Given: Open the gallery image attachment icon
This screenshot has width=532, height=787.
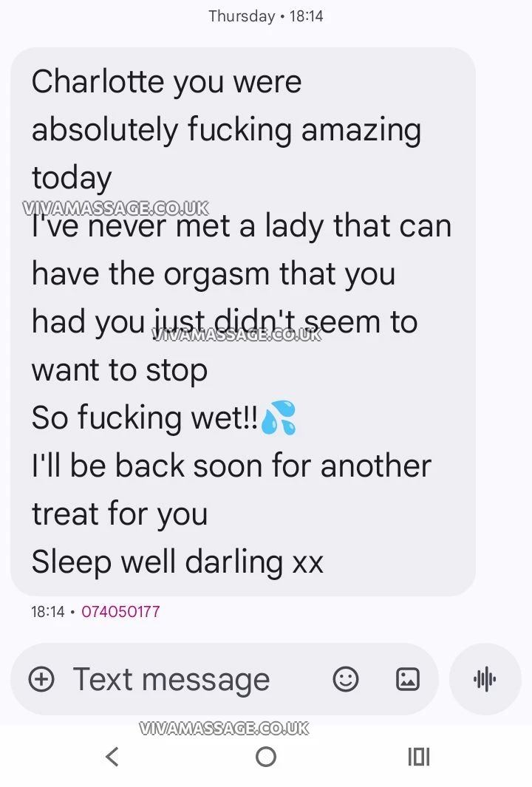Looking at the screenshot, I should tap(408, 679).
